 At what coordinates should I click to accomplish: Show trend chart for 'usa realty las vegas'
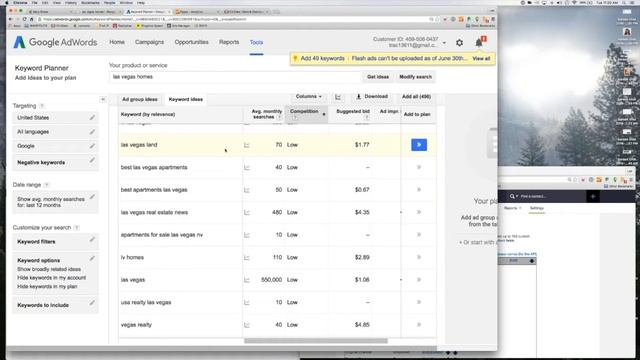pos(247,302)
